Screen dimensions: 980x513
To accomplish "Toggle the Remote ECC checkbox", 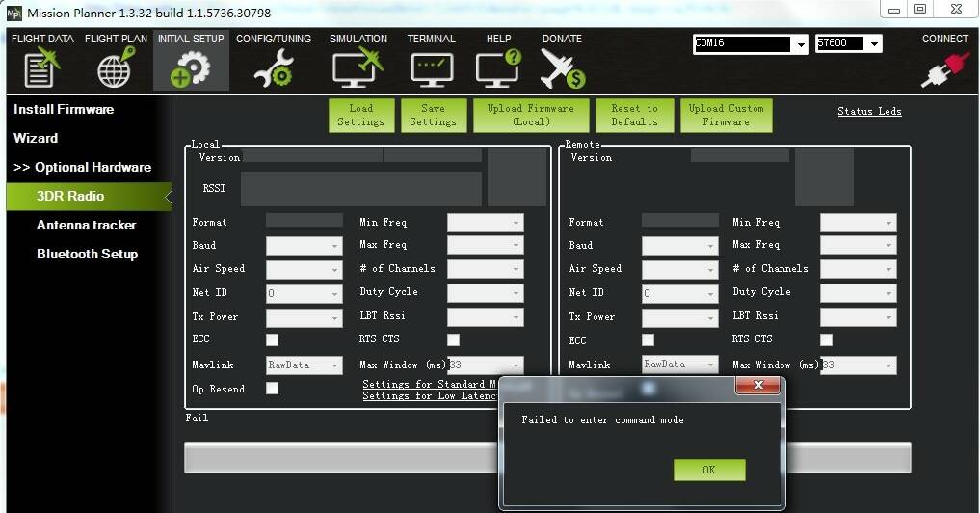I will (x=648, y=339).
